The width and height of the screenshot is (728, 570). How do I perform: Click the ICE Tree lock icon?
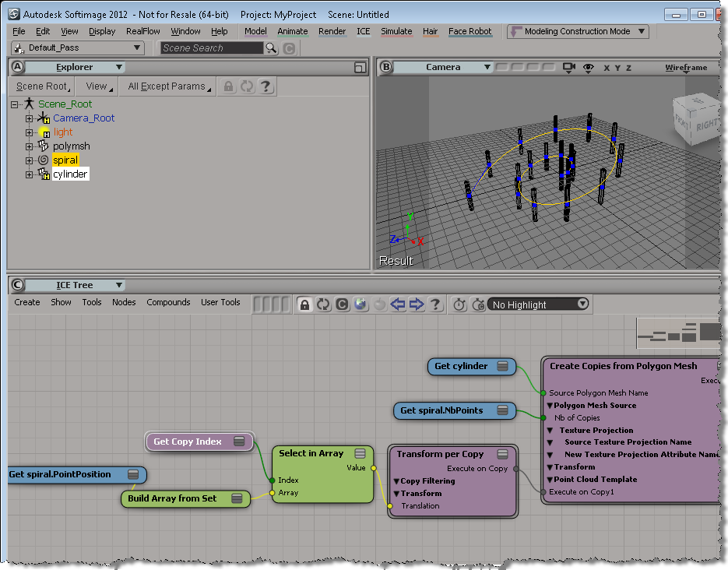point(305,304)
